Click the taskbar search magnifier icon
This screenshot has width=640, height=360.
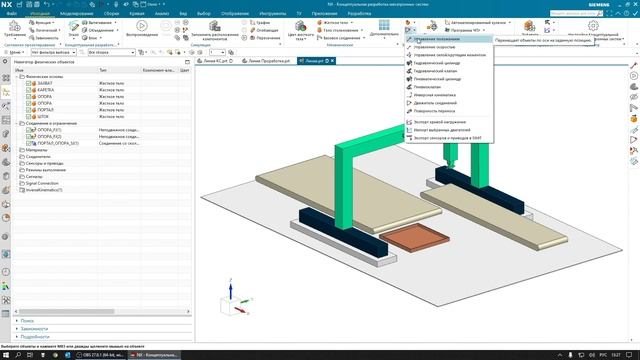click(18, 355)
